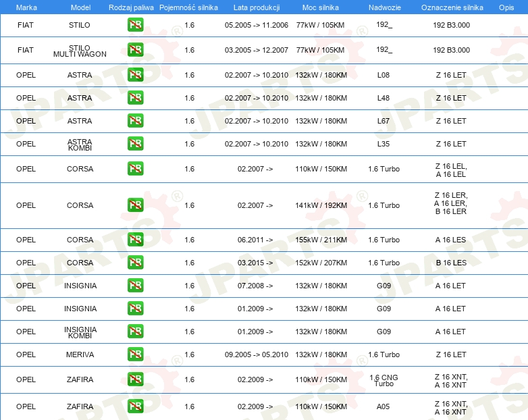Click engine code Z 16 LEL, A 16 LEL
This screenshot has height=420, width=528.
tap(451, 170)
